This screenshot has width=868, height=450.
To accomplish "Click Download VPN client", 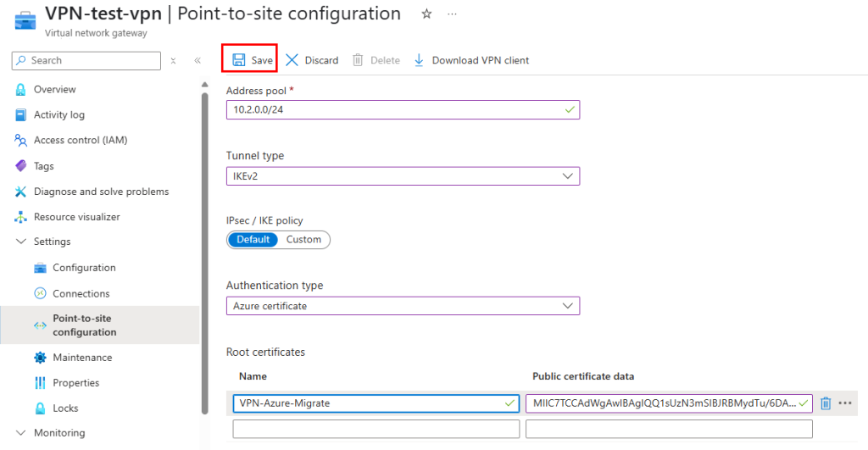I will tap(471, 60).
